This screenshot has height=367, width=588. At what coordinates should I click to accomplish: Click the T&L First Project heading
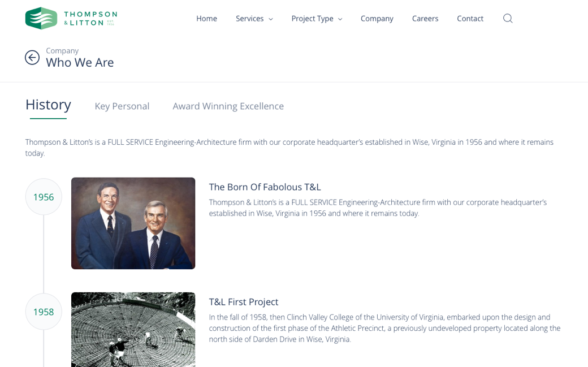244,302
